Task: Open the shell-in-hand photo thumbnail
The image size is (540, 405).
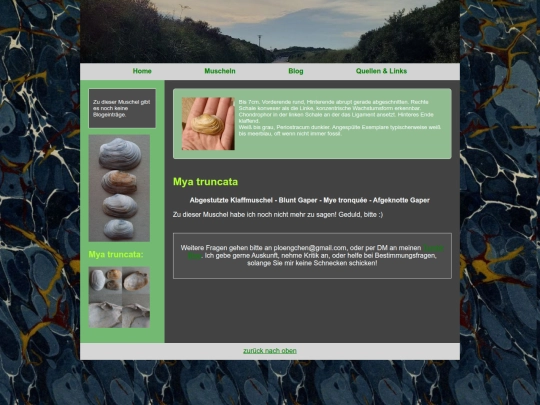Action: tap(208, 124)
